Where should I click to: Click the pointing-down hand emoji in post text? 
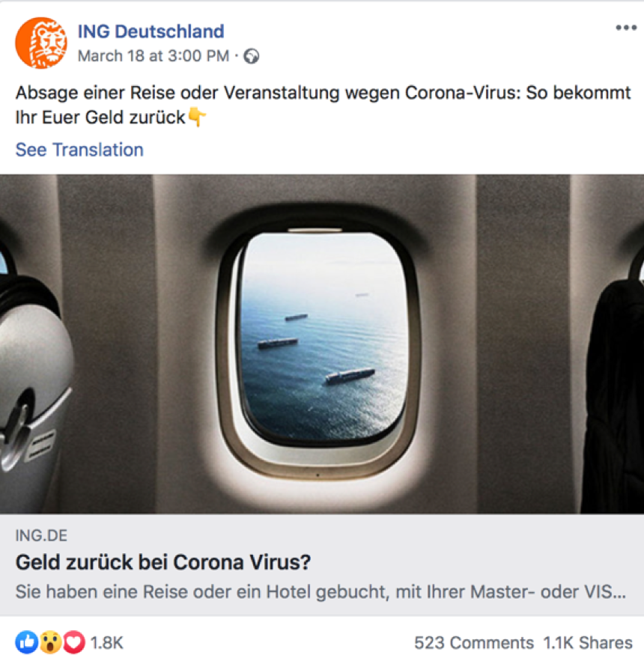pyautogui.click(x=197, y=118)
